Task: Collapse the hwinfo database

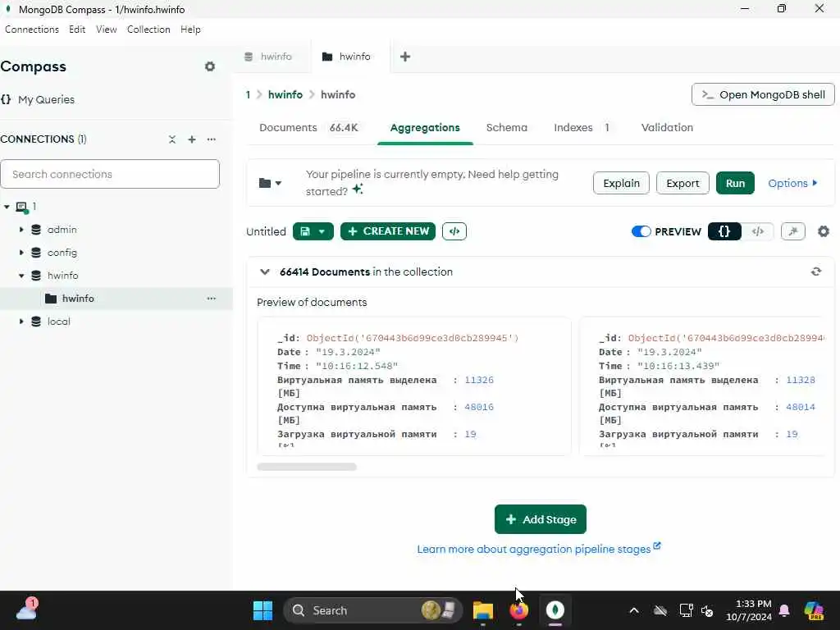Action: [x=21, y=276]
